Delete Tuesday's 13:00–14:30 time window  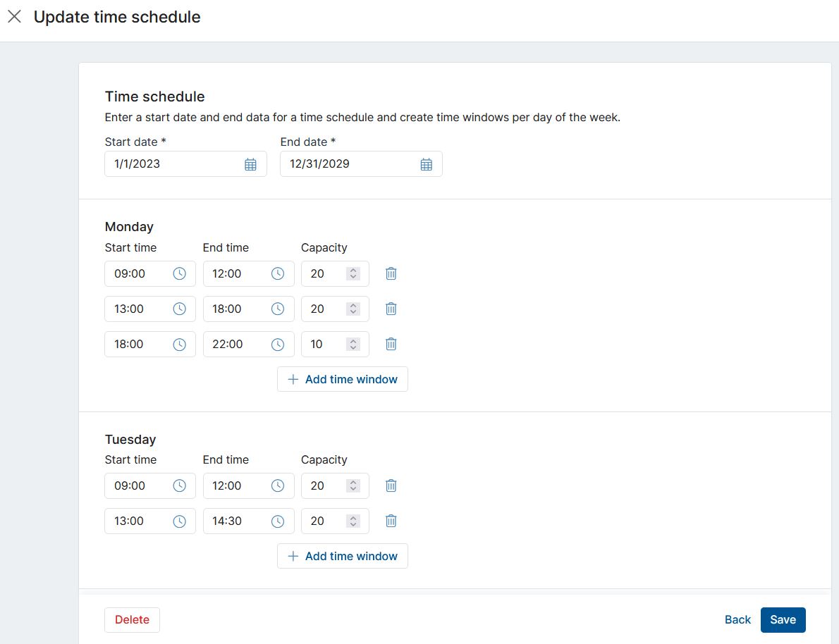[x=391, y=521]
